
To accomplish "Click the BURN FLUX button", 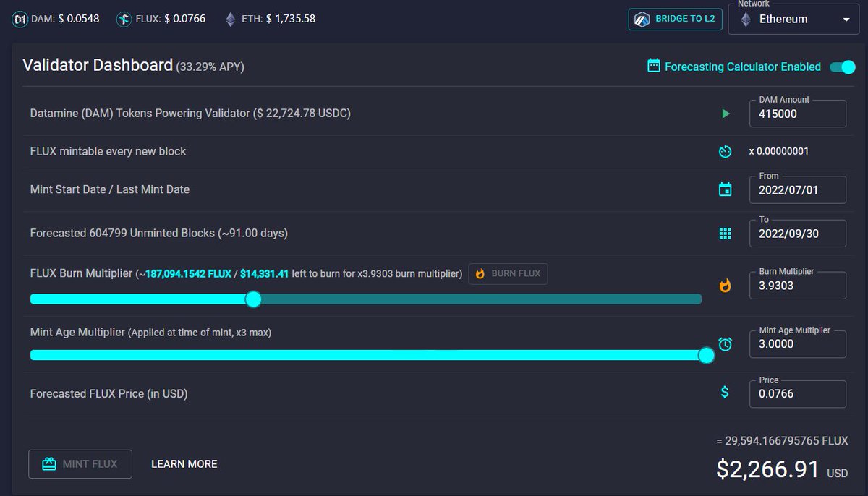I will pos(508,274).
